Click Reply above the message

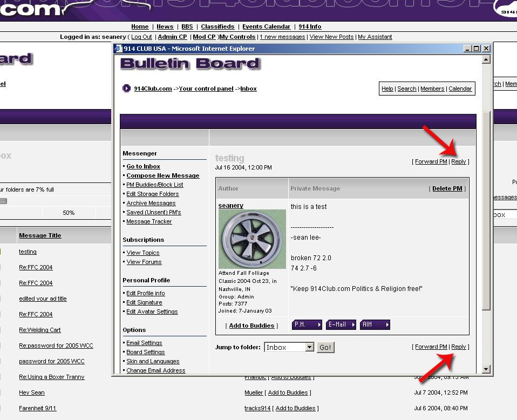(x=459, y=161)
